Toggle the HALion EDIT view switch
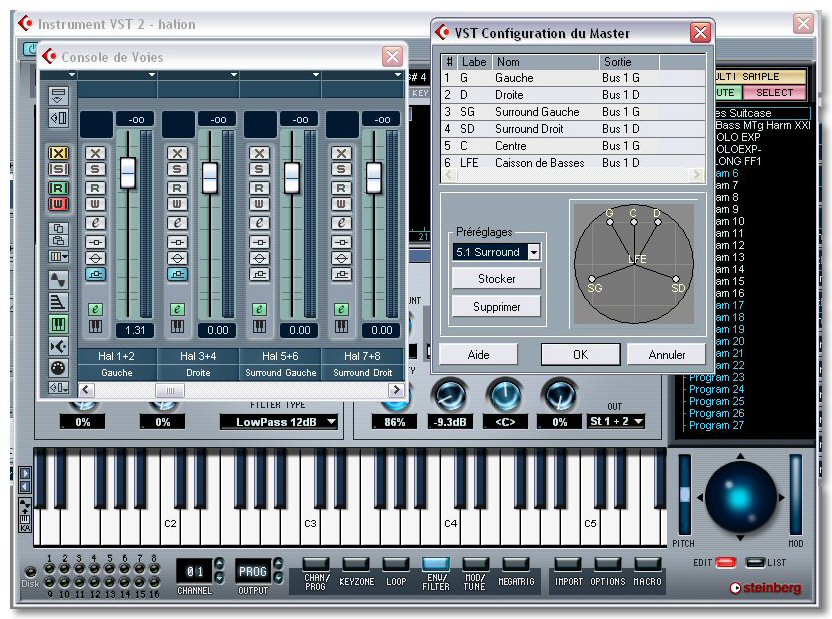Screen dimensions: 832x619 coord(726,562)
